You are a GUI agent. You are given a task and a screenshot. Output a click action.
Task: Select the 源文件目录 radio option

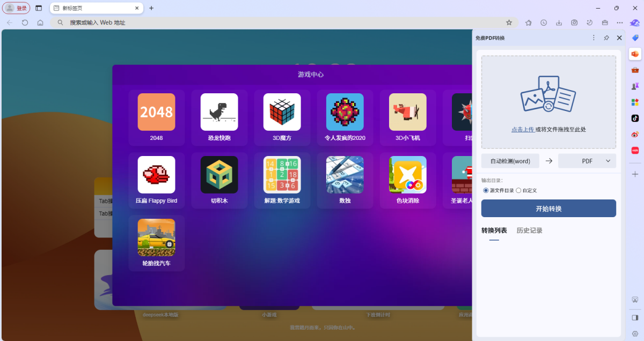(x=486, y=190)
